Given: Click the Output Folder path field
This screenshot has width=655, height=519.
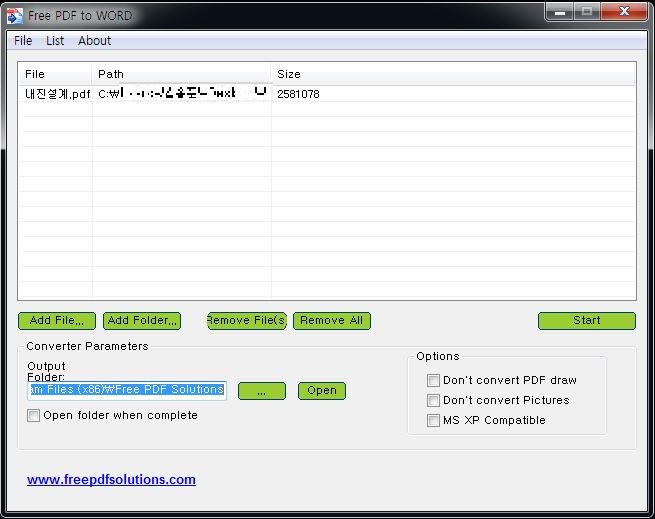Looking at the screenshot, I should point(127,390).
